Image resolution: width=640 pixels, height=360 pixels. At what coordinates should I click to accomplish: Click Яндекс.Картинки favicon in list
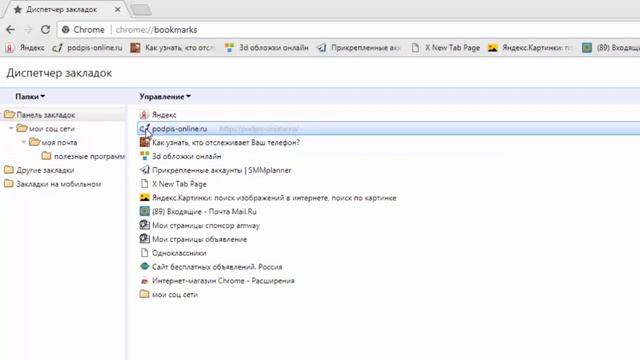[x=144, y=198]
